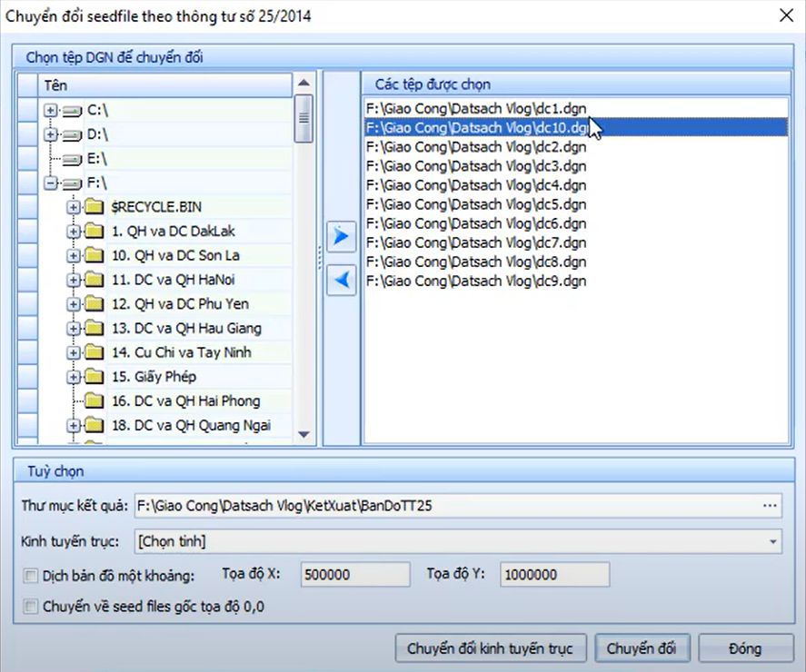Enable Dịch bản đồ một khoảng
The image size is (806, 672).
click(x=28, y=574)
